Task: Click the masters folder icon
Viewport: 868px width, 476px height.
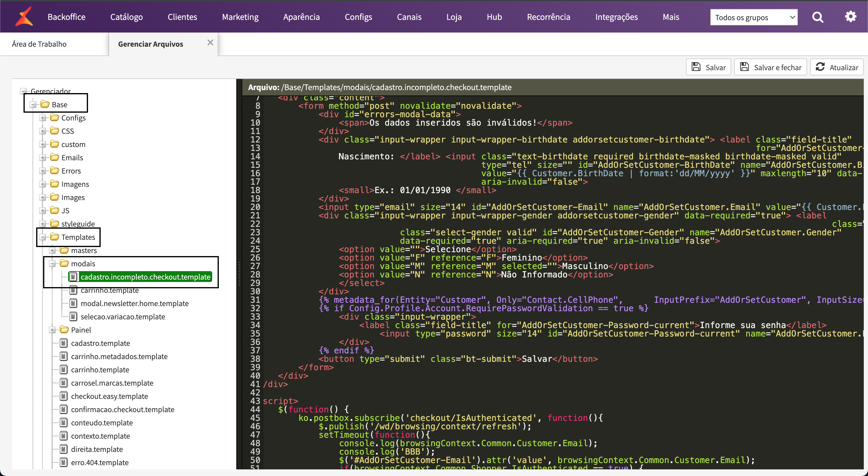Action: (x=64, y=250)
